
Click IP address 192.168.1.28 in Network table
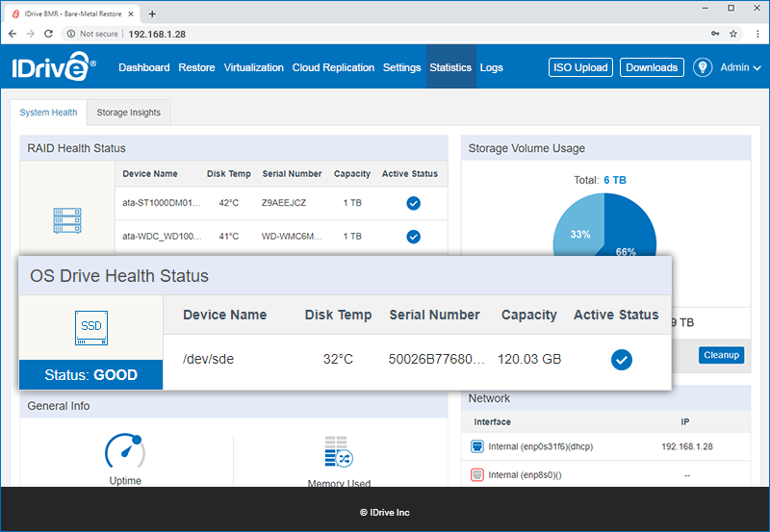click(687, 446)
